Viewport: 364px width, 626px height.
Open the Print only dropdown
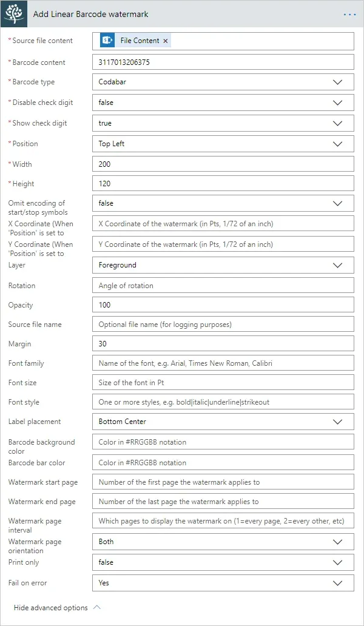(223, 562)
